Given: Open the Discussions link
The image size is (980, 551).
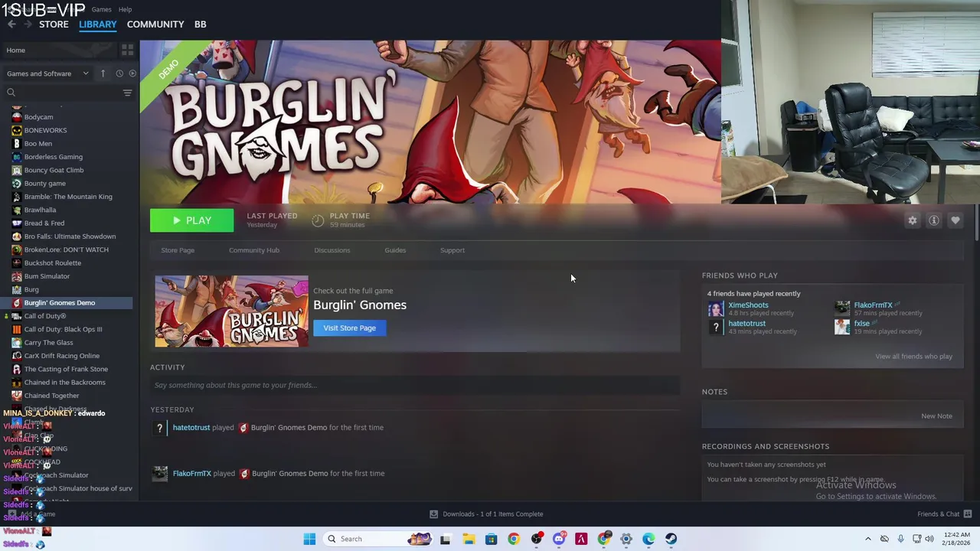Looking at the screenshot, I should click(x=332, y=250).
